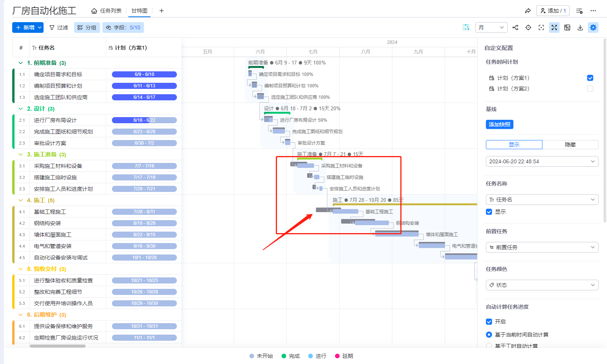Click the calendar icon in 计划 column header

(111, 48)
